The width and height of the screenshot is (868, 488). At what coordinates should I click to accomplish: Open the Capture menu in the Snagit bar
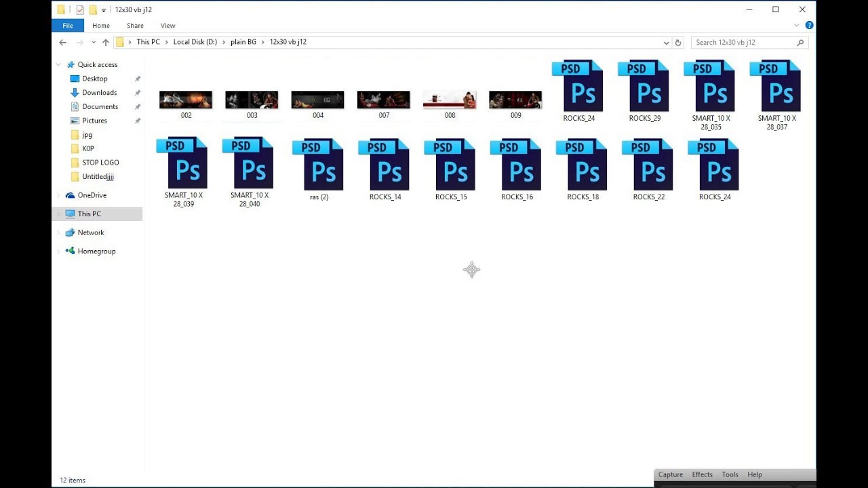point(670,474)
